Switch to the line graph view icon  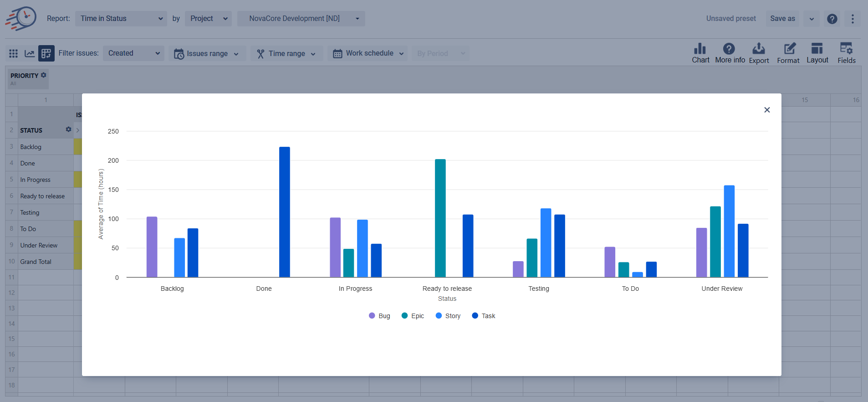point(30,53)
